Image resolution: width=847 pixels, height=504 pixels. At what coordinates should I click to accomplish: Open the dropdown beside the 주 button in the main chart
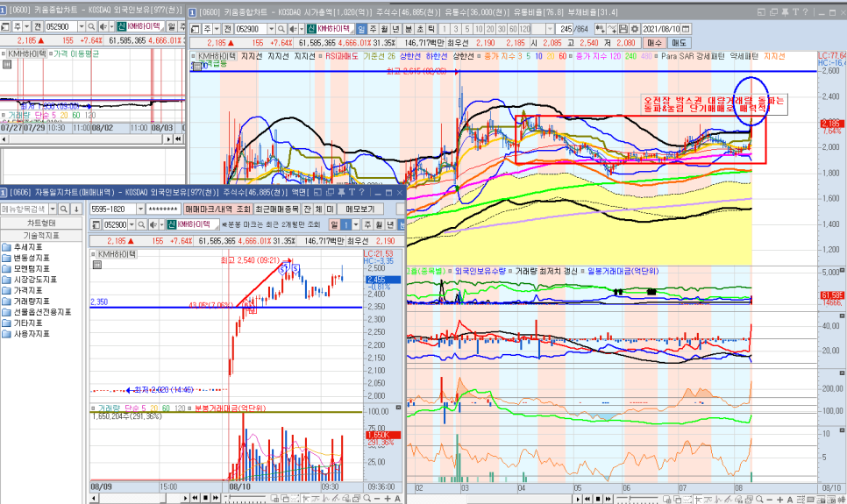click(217, 29)
